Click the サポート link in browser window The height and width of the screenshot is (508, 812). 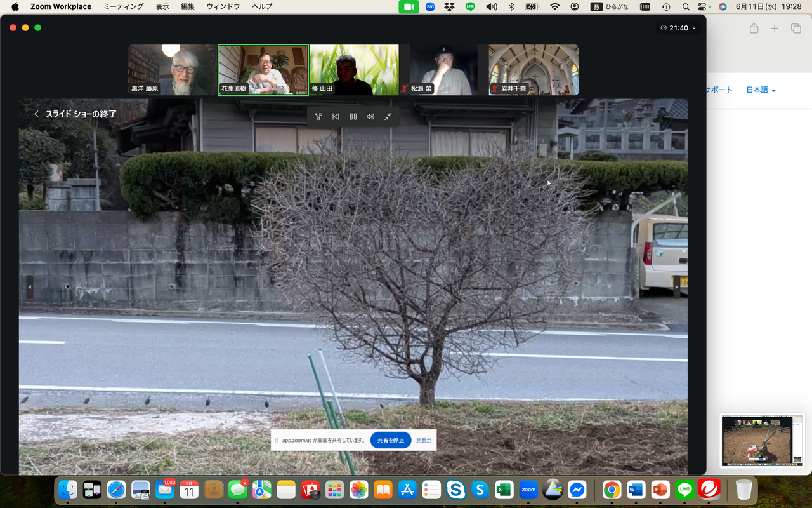719,90
